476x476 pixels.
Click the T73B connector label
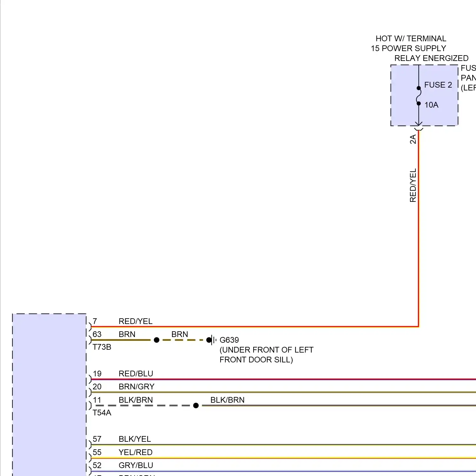point(102,347)
